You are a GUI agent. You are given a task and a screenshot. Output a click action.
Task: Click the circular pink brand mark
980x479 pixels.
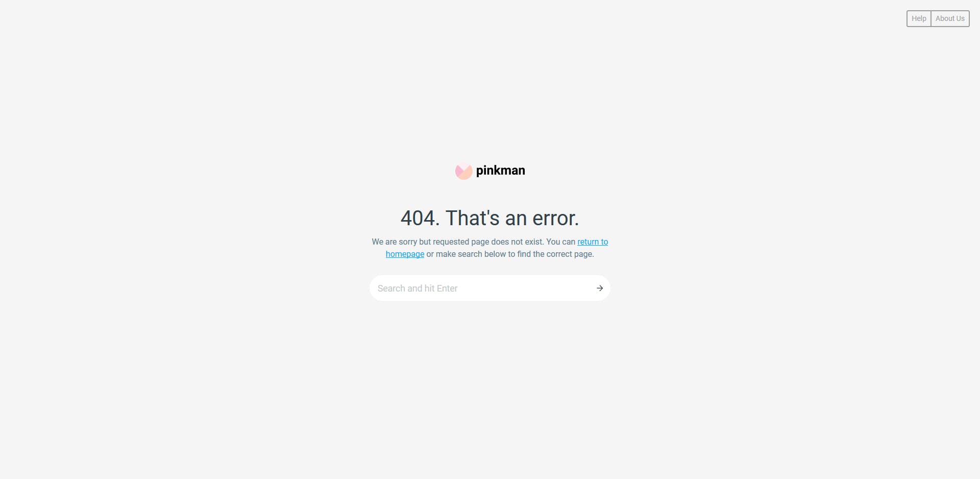(463, 171)
